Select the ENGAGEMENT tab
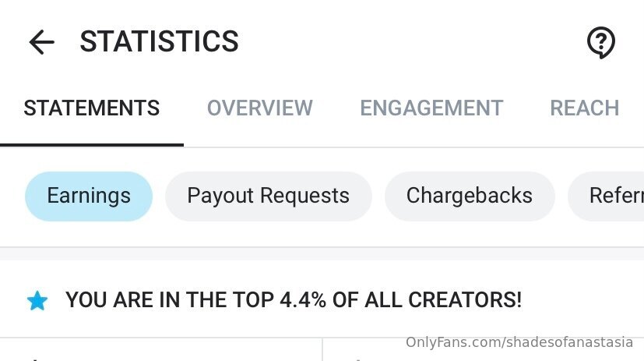Viewport: 644px width, 361px height. pyautogui.click(x=431, y=108)
